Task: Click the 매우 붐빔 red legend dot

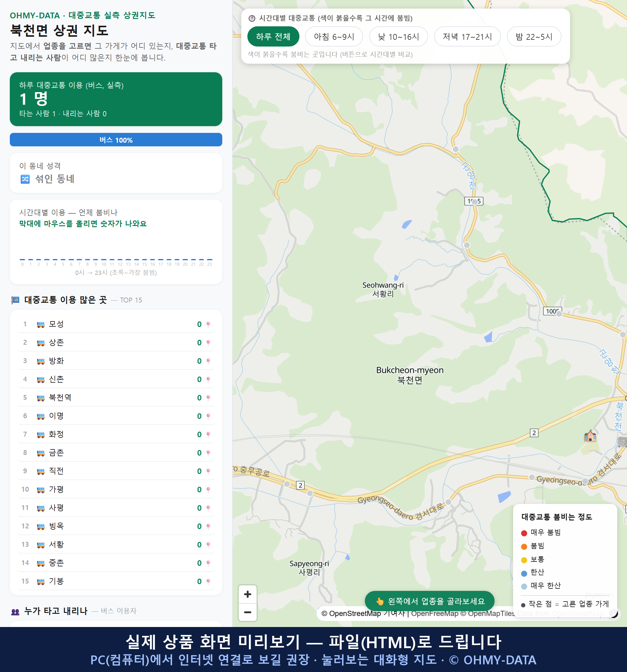Action: click(x=524, y=533)
